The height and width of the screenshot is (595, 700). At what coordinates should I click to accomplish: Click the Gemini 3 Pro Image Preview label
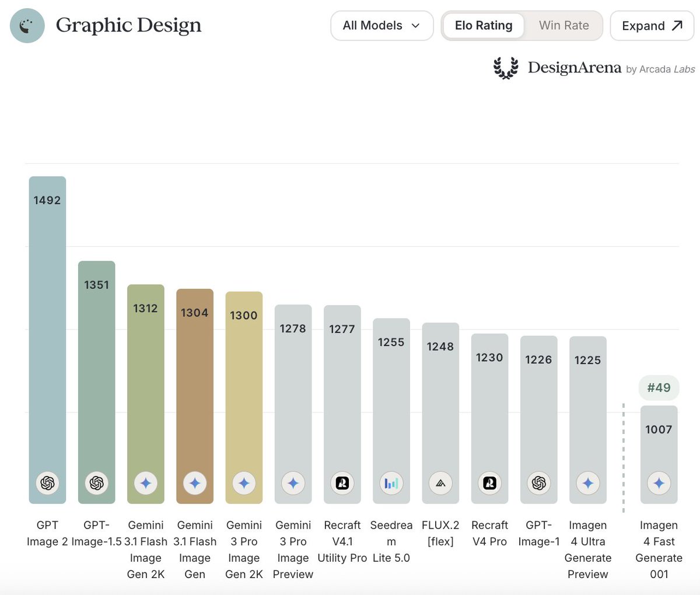pyautogui.click(x=293, y=549)
